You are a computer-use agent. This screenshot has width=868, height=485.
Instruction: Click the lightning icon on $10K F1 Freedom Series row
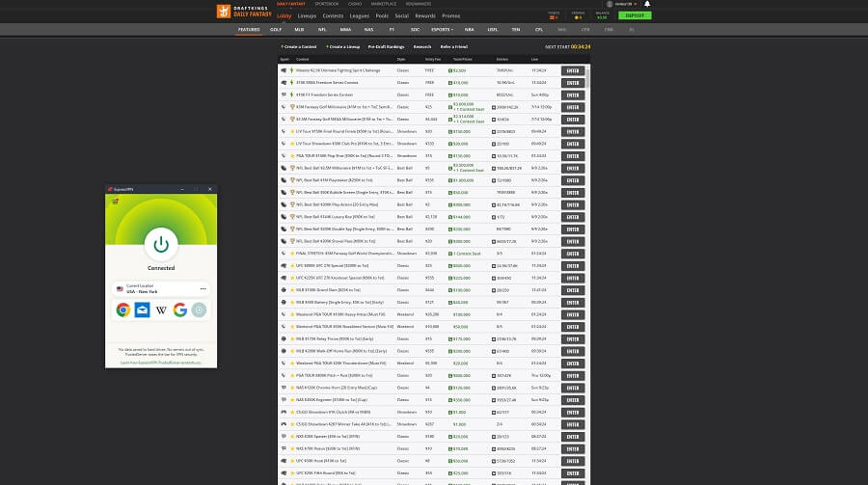coord(291,94)
